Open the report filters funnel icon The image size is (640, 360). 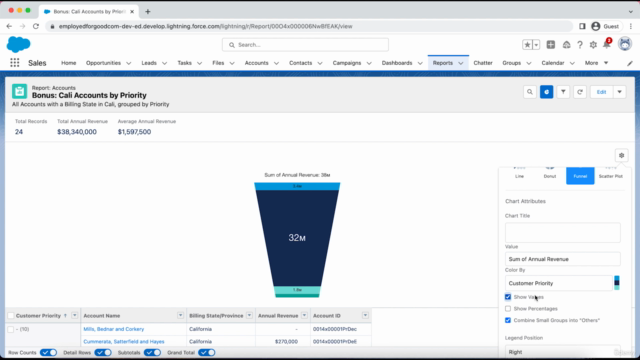tap(563, 92)
